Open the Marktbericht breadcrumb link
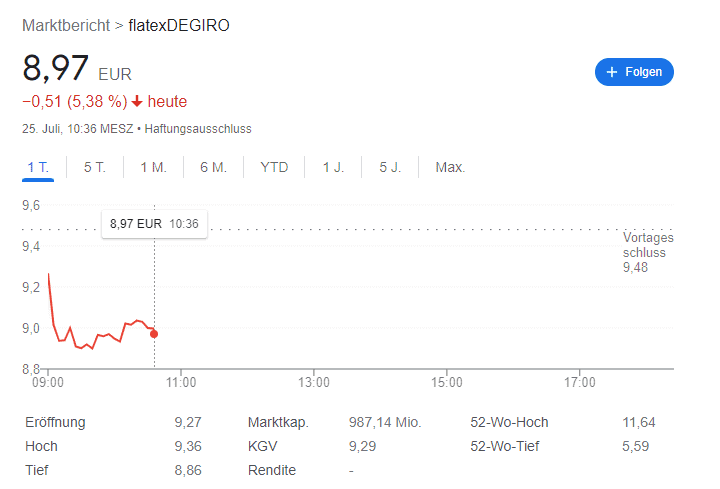Screen dimensions: 720x489 [66, 25]
